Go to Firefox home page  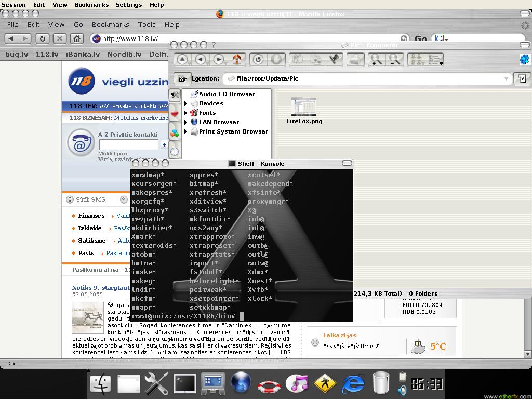(x=77, y=38)
